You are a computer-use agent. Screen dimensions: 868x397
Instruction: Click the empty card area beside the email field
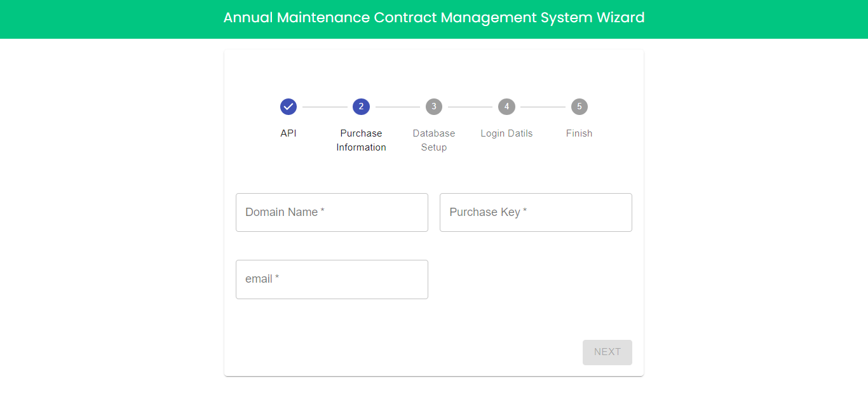tap(536, 279)
